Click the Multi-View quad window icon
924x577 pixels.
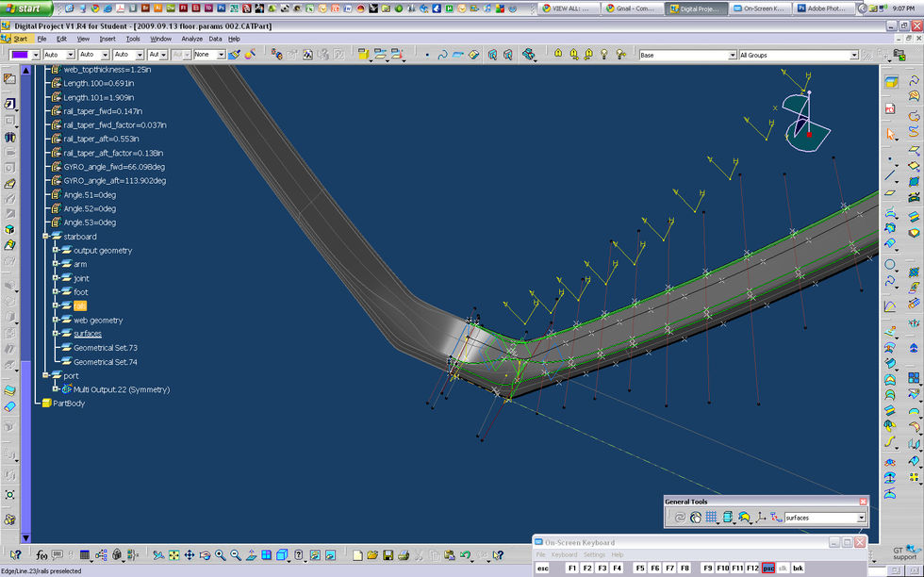pos(266,555)
